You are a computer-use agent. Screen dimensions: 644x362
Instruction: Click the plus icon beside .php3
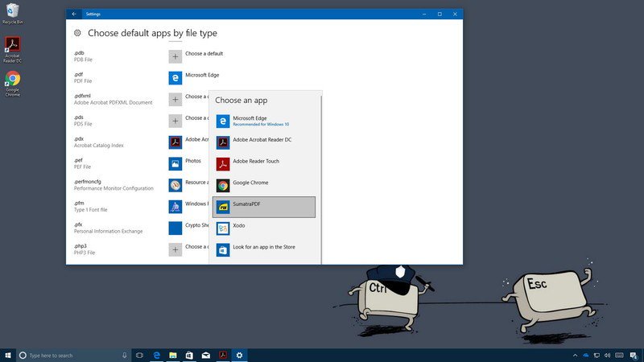point(175,249)
